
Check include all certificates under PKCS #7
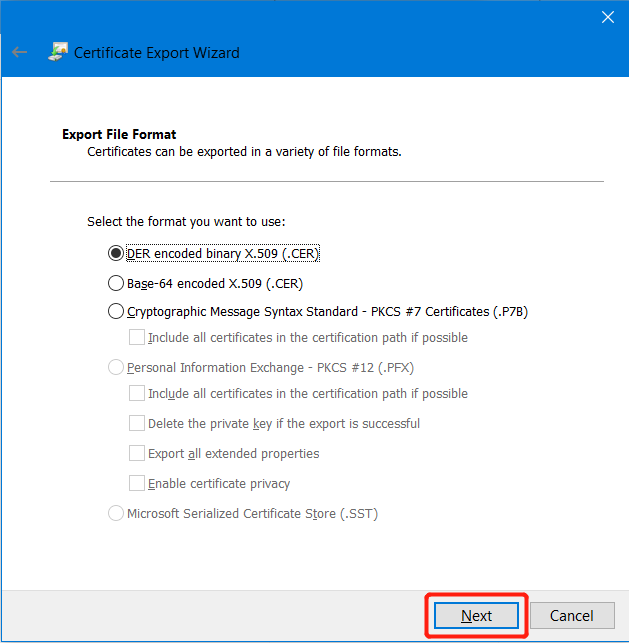pos(137,337)
